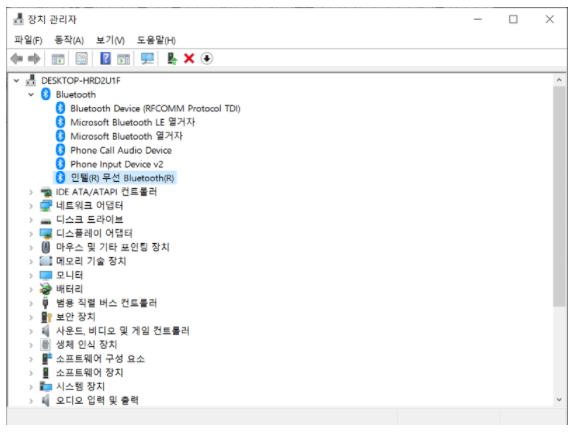
Task: Open Properties toolbar icon
Action: (81, 59)
